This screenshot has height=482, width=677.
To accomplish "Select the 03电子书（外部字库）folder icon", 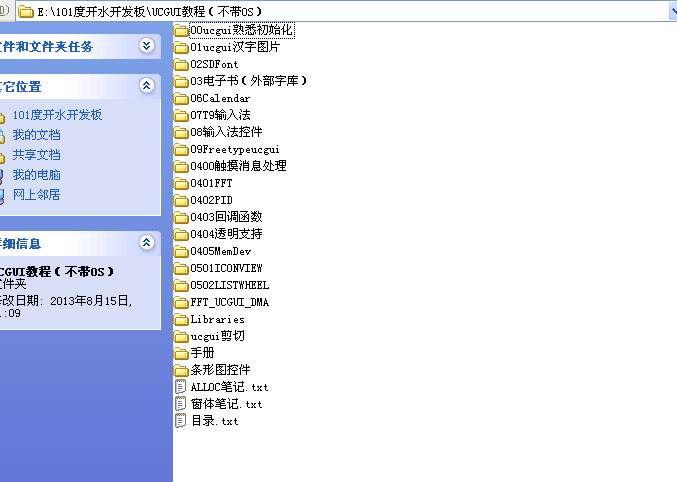I will coord(181,81).
